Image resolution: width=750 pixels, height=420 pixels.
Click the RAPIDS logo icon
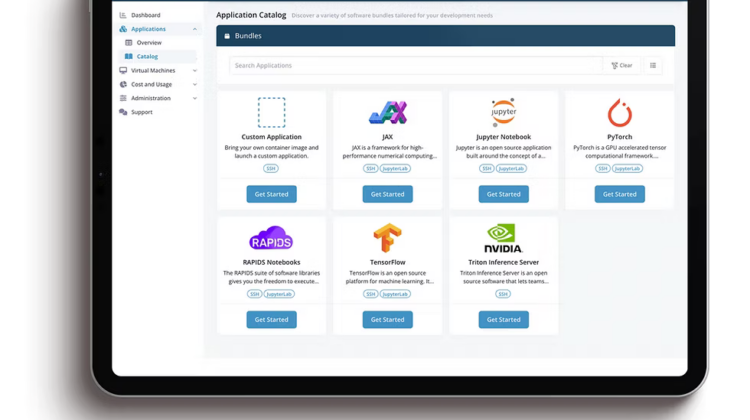[271, 239]
